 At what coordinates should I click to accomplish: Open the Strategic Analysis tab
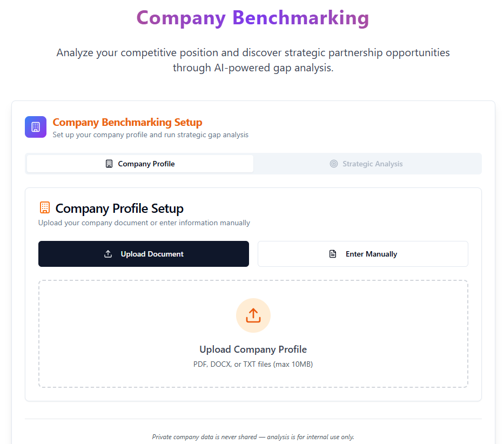367,164
